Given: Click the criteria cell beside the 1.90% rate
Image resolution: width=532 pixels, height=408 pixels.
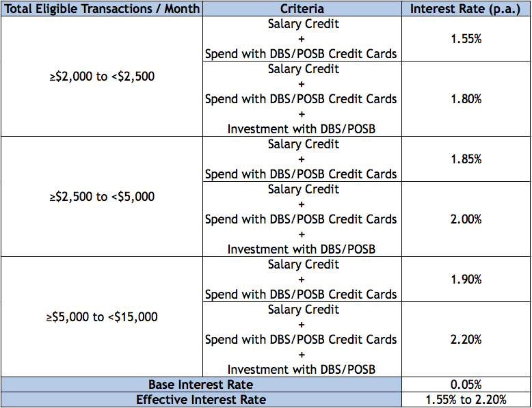Looking at the screenshot, I should 302,280.
